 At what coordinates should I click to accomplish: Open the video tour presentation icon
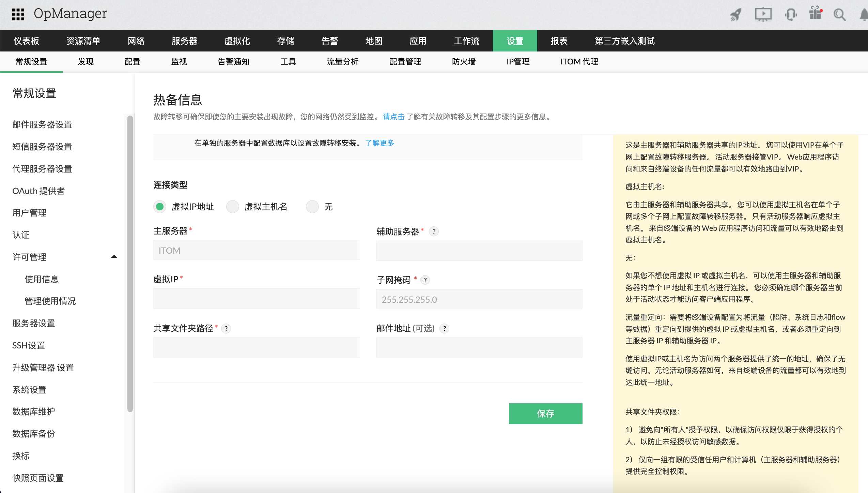click(763, 14)
